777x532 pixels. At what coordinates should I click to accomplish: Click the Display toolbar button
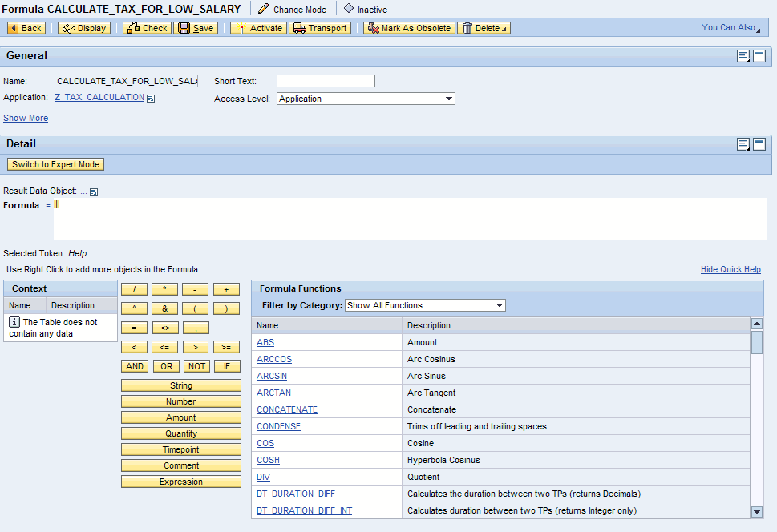[x=84, y=28]
